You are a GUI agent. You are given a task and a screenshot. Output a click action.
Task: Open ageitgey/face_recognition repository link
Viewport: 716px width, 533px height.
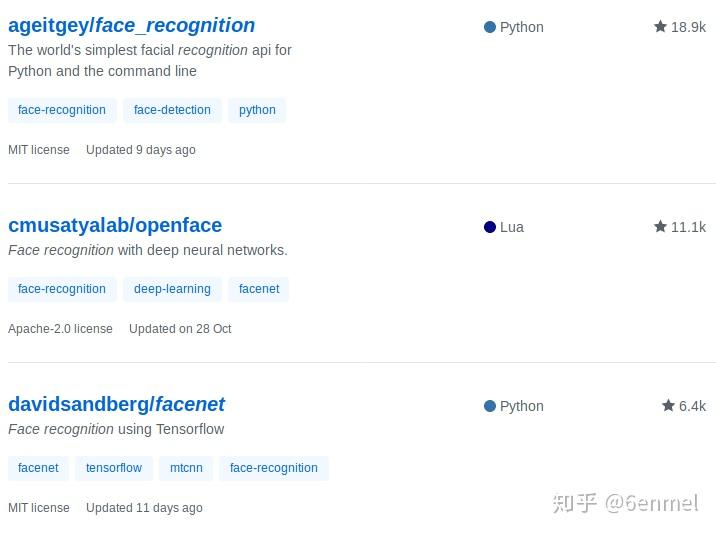[x=132, y=26]
